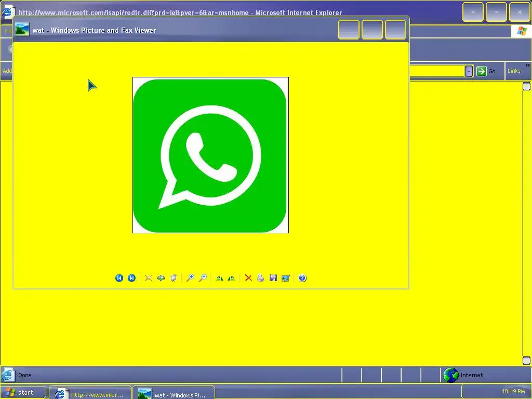Print the current picture

pyautogui.click(x=261, y=278)
